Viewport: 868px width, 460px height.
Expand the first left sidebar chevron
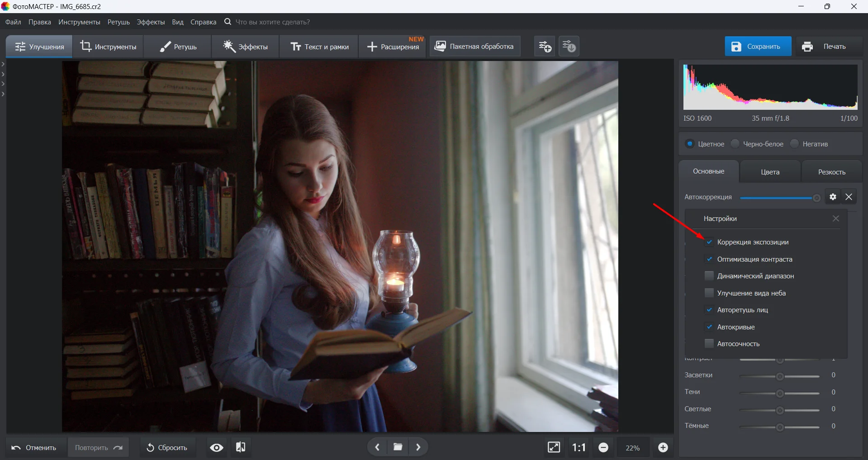point(3,64)
